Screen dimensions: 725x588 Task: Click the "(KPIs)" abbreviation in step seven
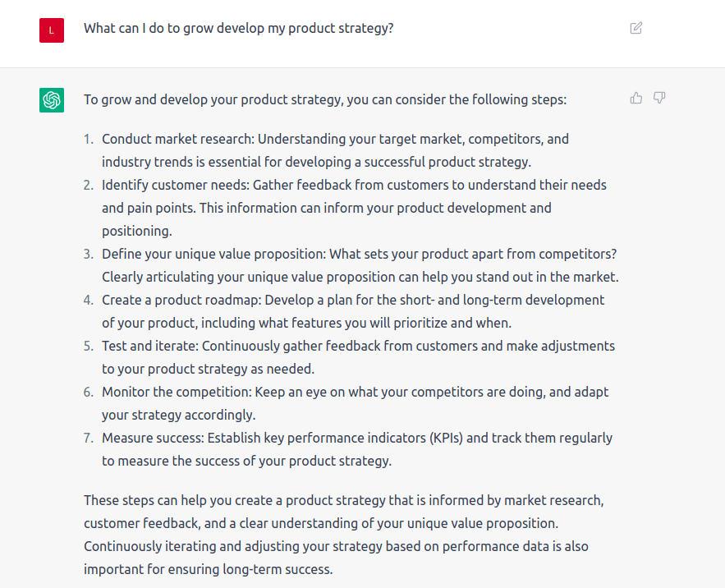click(451, 439)
